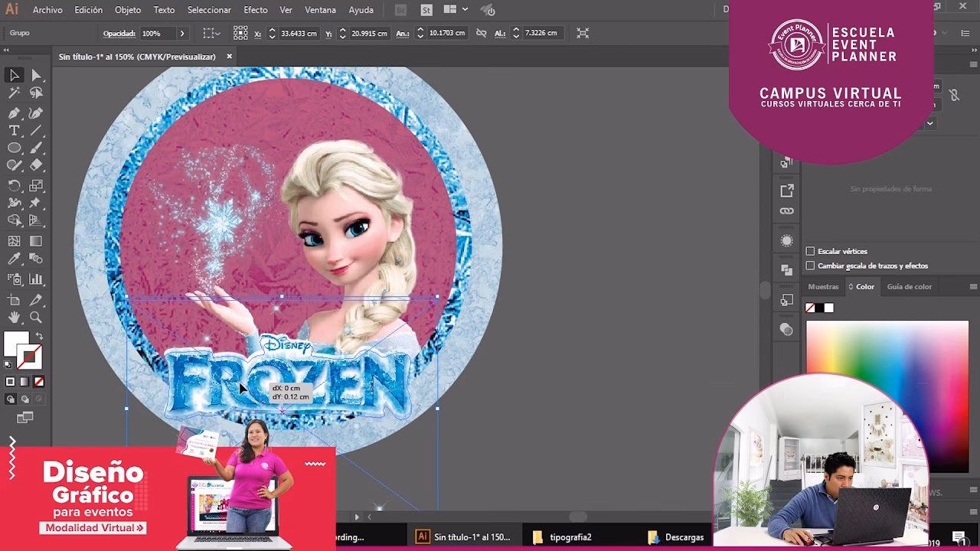The width and height of the screenshot is (980, 551).
Task: Step the height (Al.) value arrows
Action: [x=516, y=34]
